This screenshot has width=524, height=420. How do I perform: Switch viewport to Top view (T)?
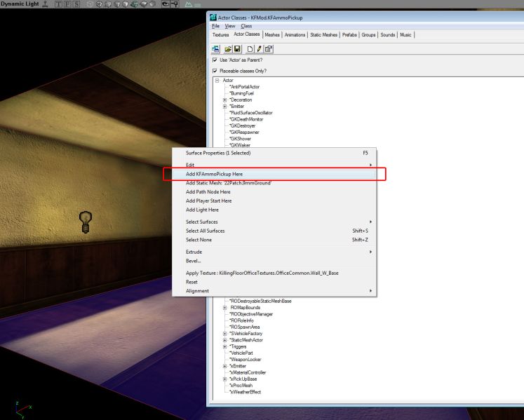click(58, 4)
